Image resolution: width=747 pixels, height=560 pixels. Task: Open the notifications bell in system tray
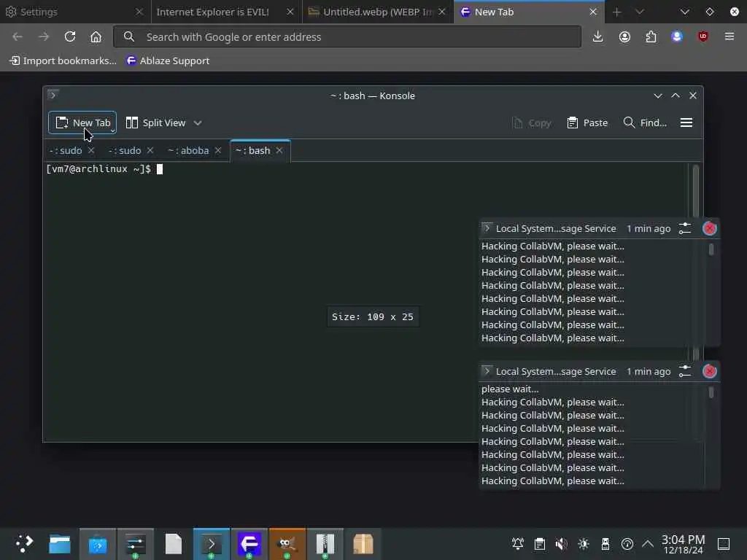(x=518, y=544)
